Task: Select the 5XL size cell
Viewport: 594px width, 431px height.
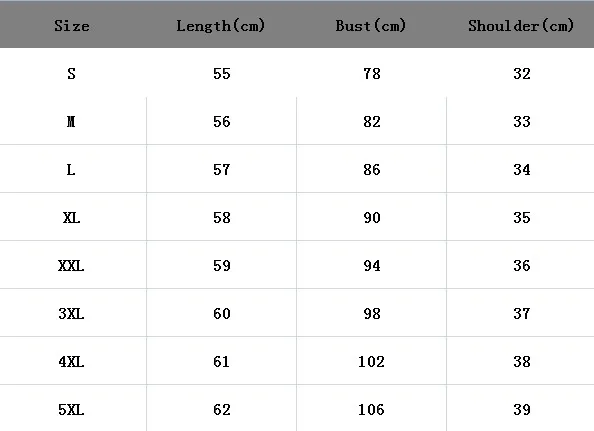Action: point(71,410)
